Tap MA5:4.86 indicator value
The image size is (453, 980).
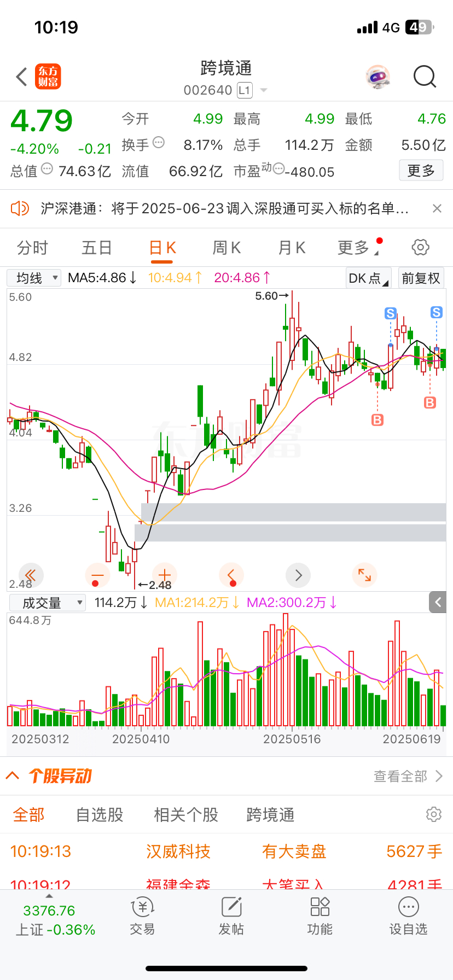tap(102, 278)
